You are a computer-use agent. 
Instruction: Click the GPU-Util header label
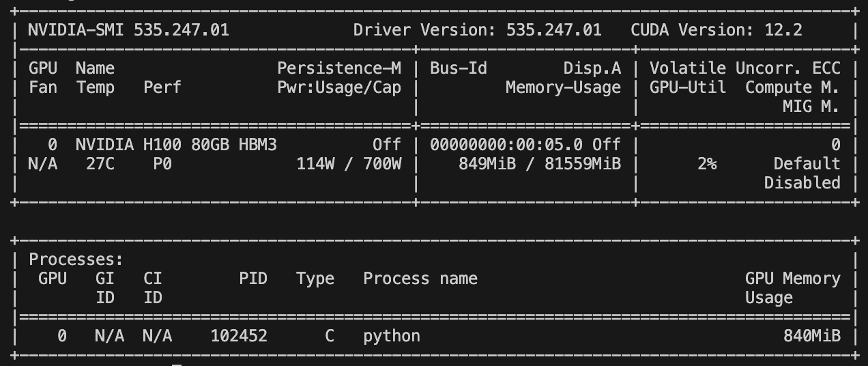[688, 87]
